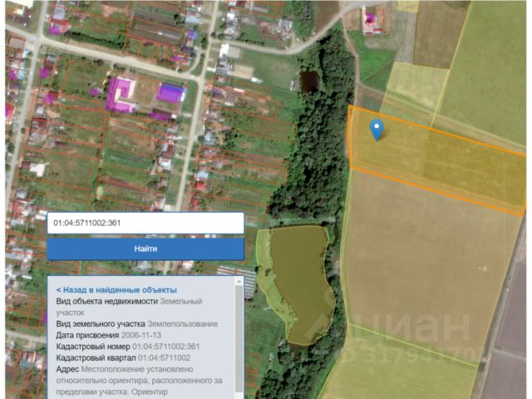Image resolution: width=532 pixels, height=399 pixels.
Task: Click the info panel vertical scrollbar
Action: 239,337
